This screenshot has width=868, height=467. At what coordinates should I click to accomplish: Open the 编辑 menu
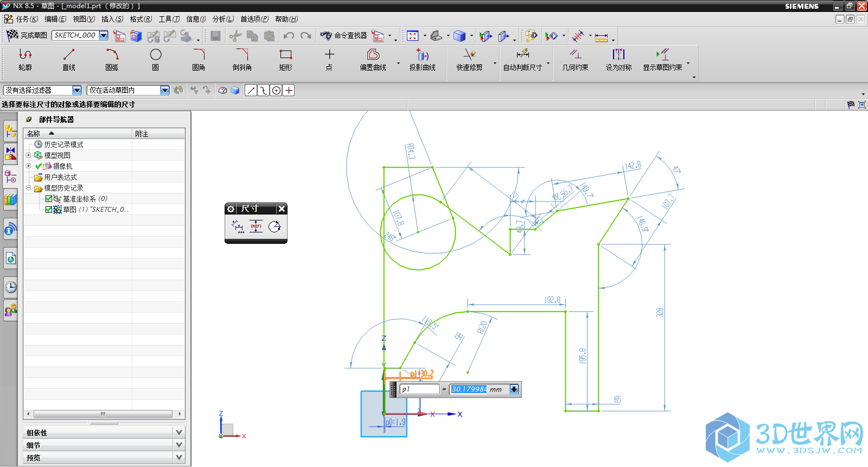[55, 19]
